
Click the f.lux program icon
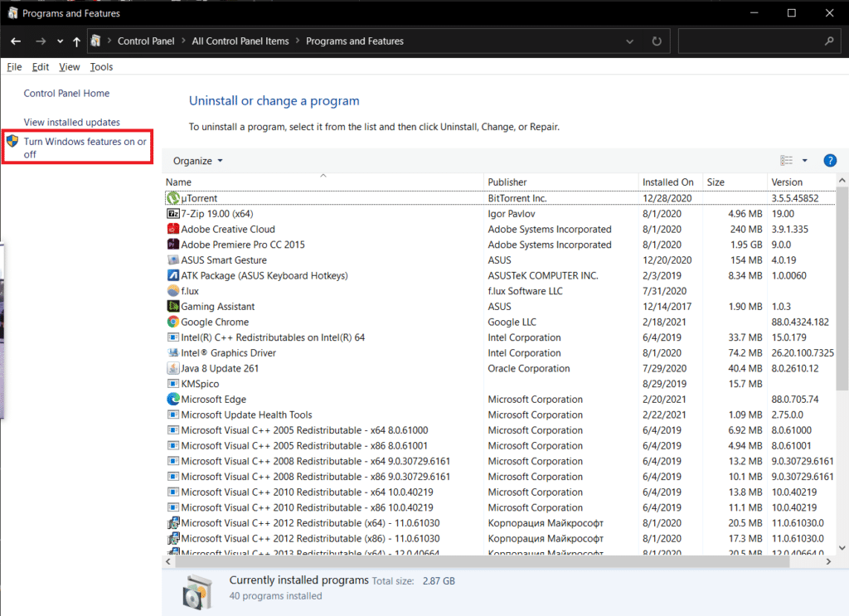coord(172,291)
